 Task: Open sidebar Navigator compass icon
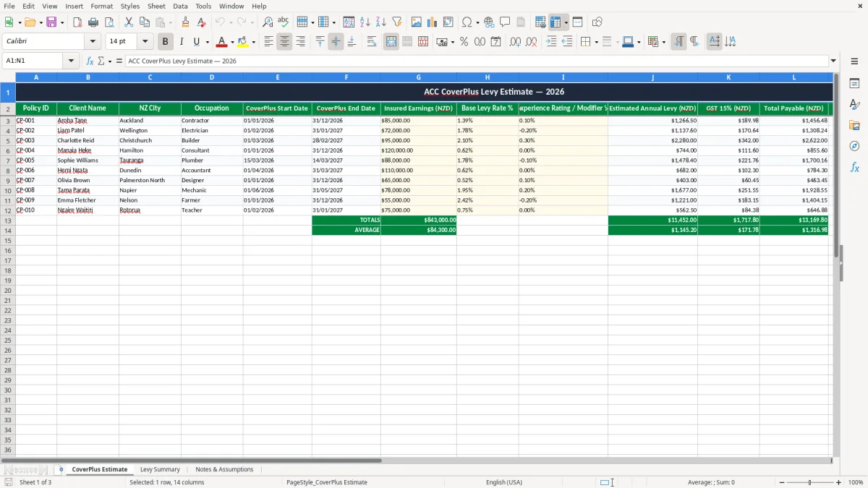tap(855, 146)
